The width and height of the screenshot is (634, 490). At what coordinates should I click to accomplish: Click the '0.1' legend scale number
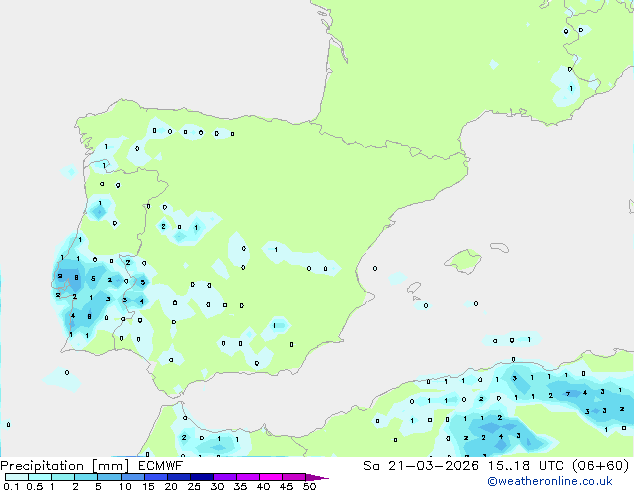click(11, 486)
